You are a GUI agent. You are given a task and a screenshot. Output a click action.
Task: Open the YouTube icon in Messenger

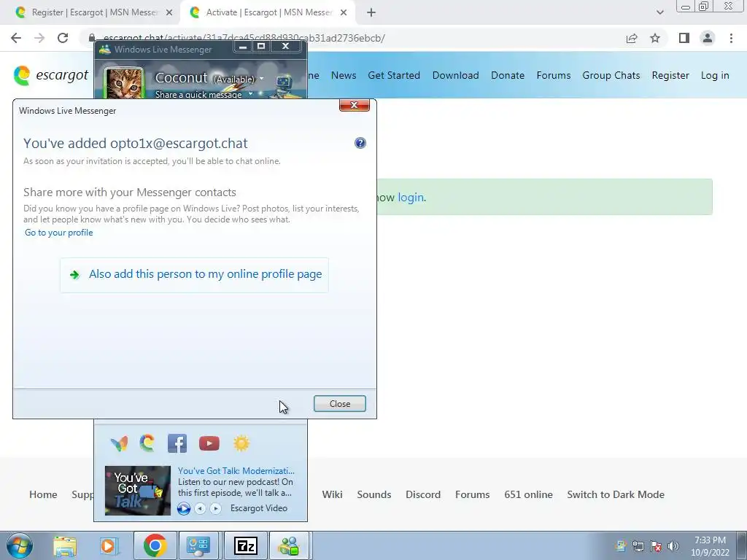click(x=209, y=443)
